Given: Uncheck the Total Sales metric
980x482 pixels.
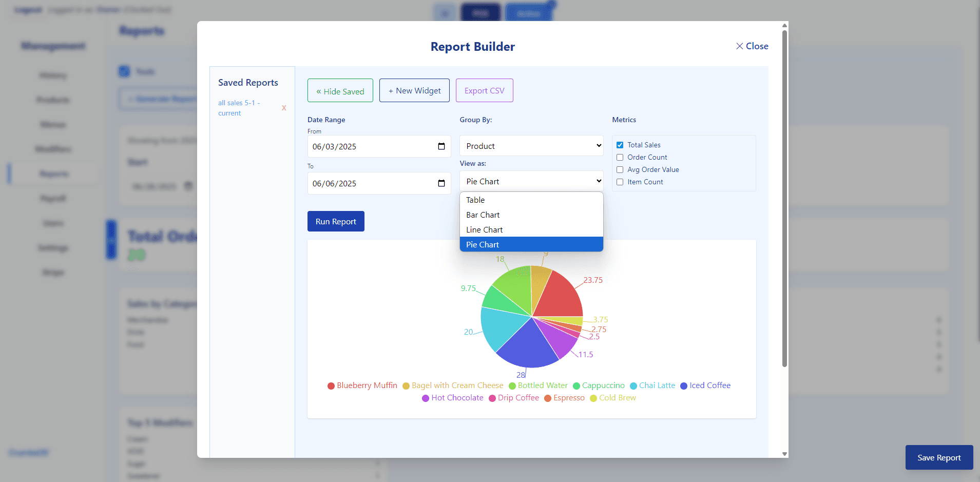Looking at the screenshot, I should coord(620,145).
